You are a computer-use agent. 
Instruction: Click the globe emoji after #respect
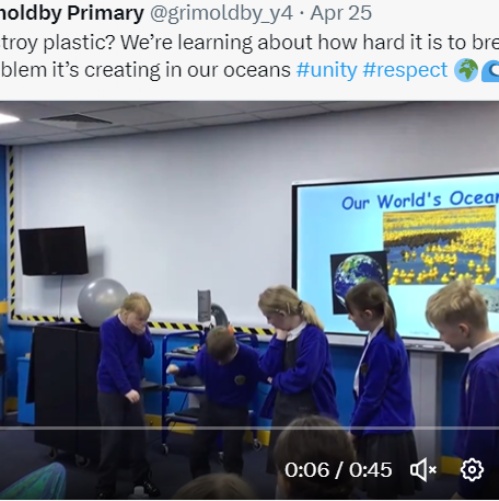pyautogui.click(x=466, y=70)
